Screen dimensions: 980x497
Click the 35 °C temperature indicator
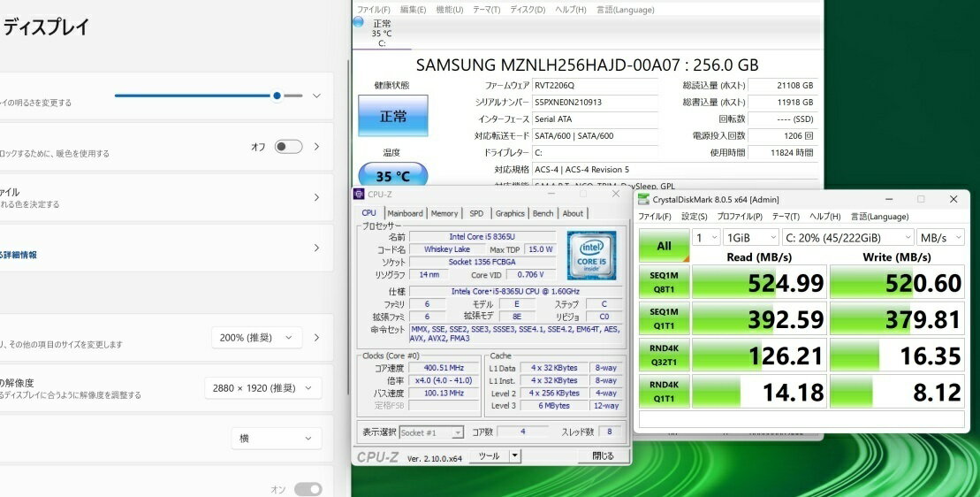pyautogui.click(x=392, y=176)
